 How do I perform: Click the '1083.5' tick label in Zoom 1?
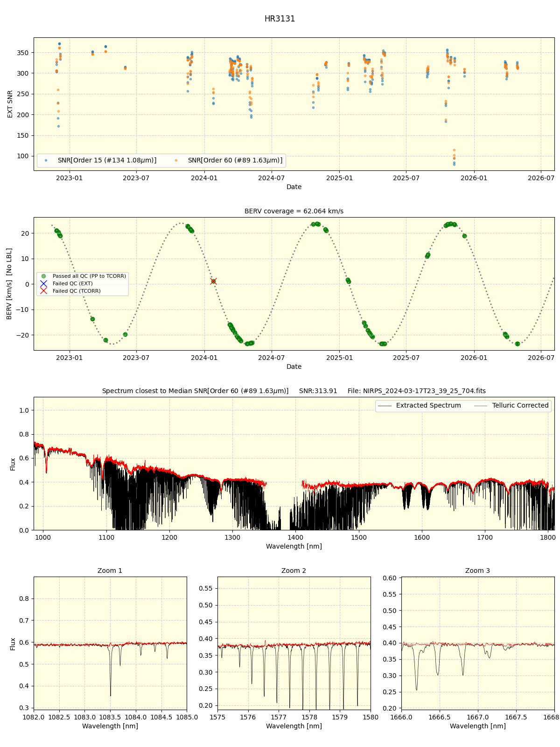[110, 717]
